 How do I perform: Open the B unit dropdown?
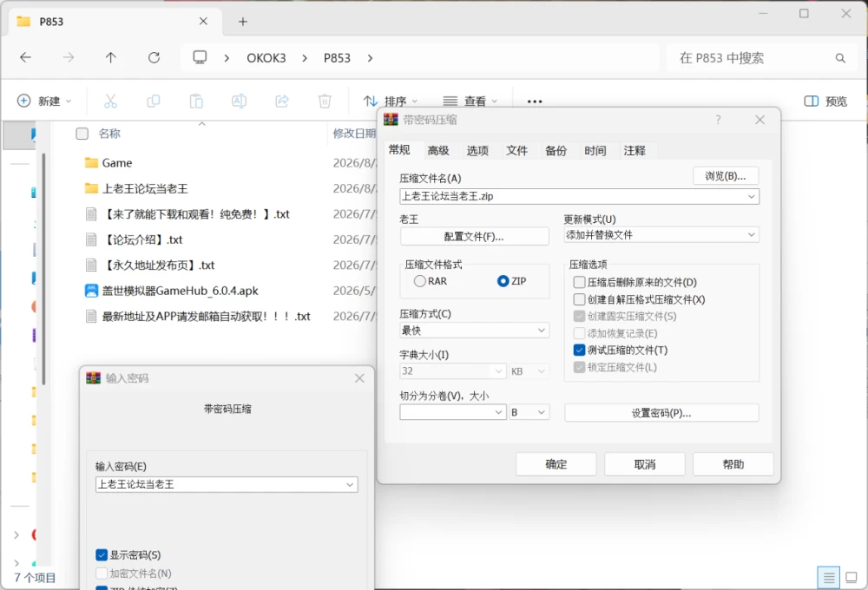coord(542,412)
